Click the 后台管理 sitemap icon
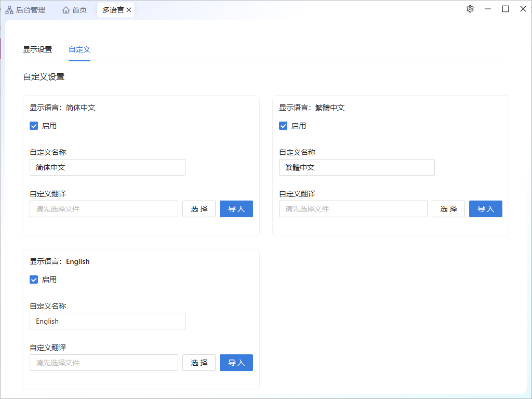The image size is (532, 399). click(x=9, y=10)
